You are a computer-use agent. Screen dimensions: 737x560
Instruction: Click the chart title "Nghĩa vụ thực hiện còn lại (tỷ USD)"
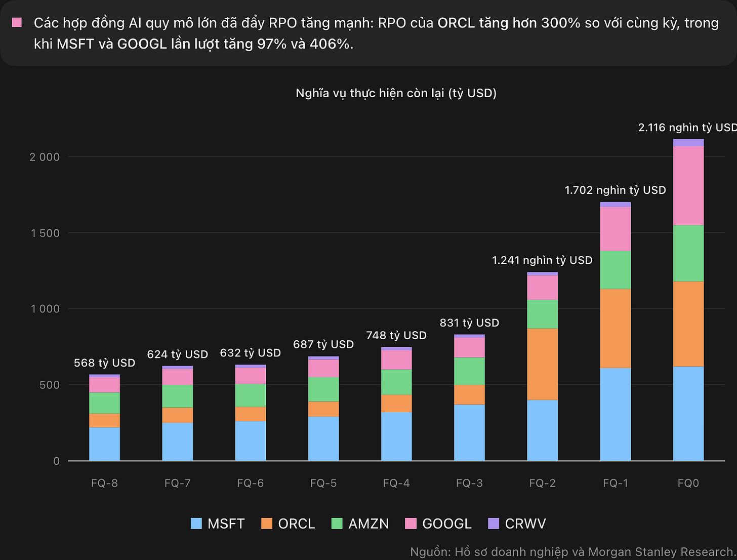(396, 93)
